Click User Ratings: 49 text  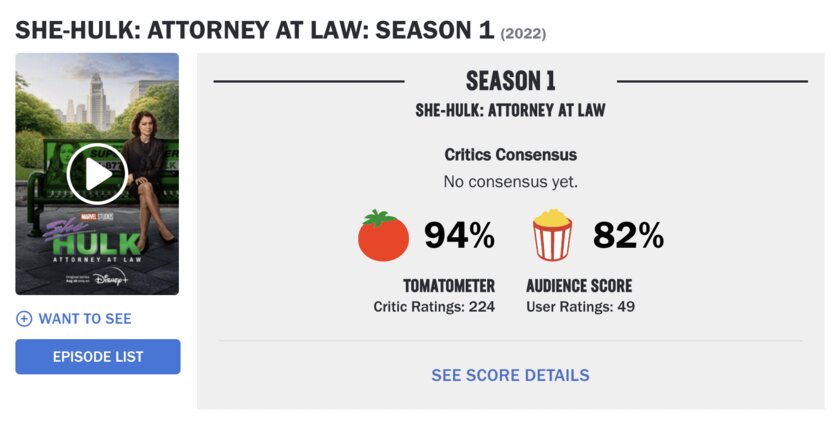click(580, 307)
